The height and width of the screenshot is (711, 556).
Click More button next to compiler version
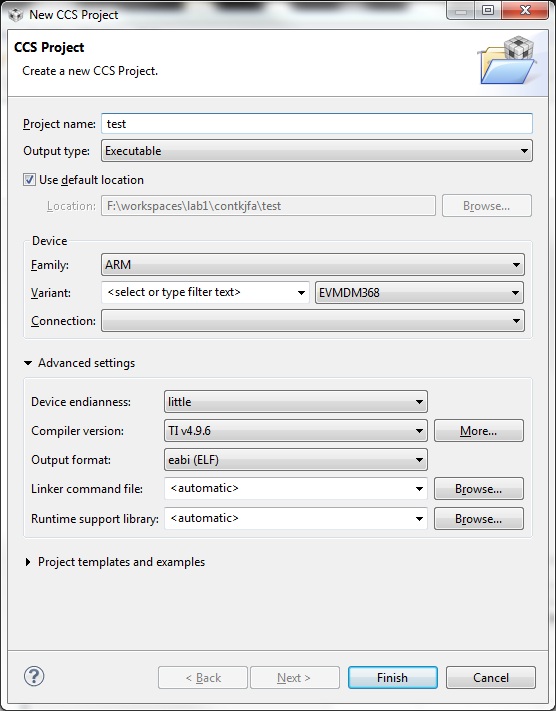pos(478,431)
